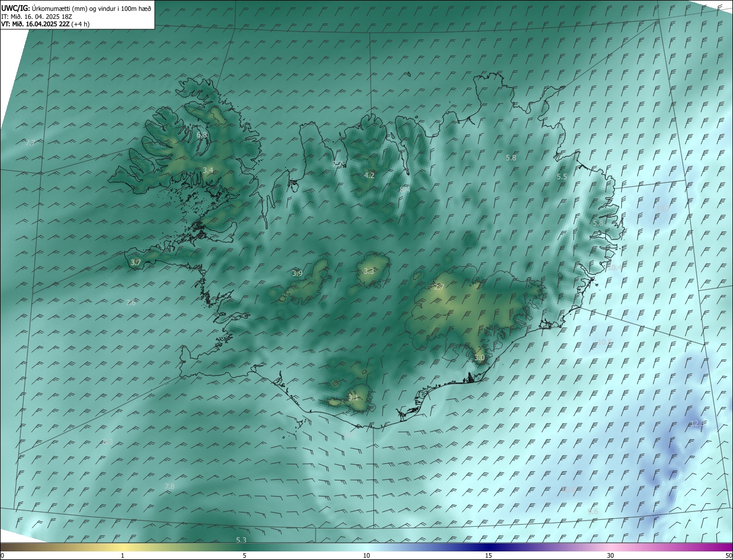Click the 3.0 value near the southeast coast
The image size is (733, 560).
[480, 358]
